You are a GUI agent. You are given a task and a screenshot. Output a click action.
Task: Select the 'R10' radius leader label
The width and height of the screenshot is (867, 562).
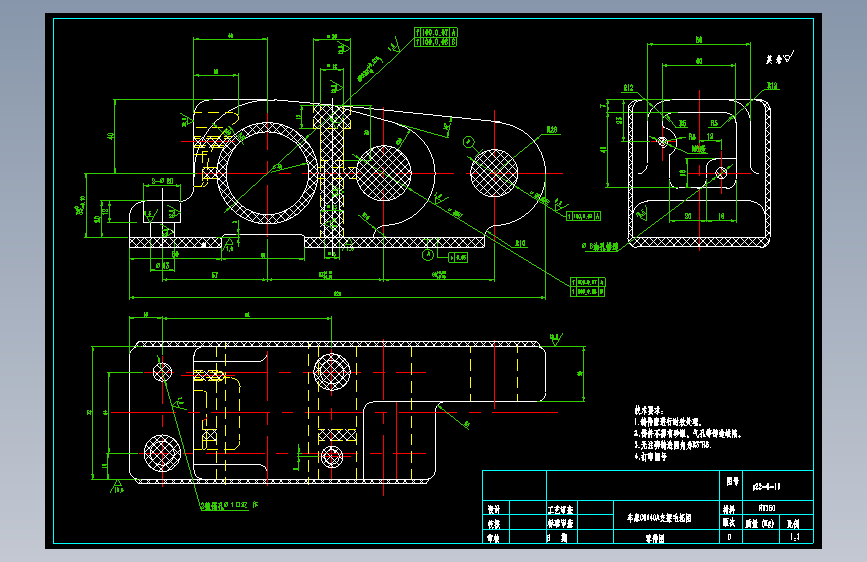pos(520,243)
